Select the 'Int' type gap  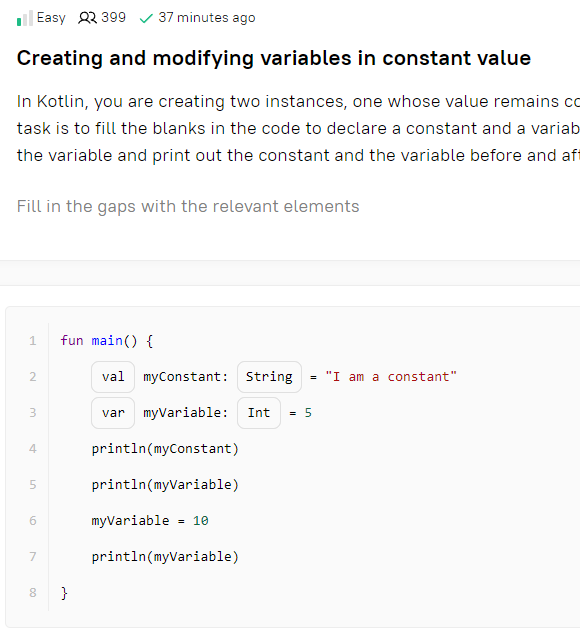[259, 413]
